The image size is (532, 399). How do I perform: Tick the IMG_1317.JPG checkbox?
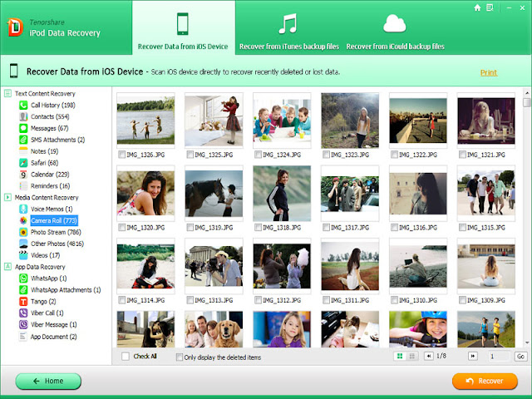pos(326,227)
